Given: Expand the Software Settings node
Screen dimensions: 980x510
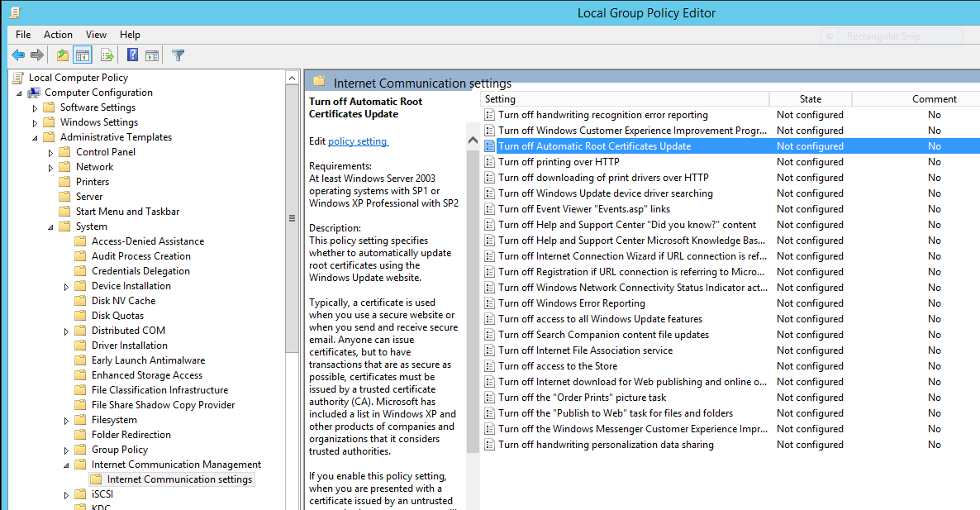Looking at the screenshot, I should [x=35, y=108].
